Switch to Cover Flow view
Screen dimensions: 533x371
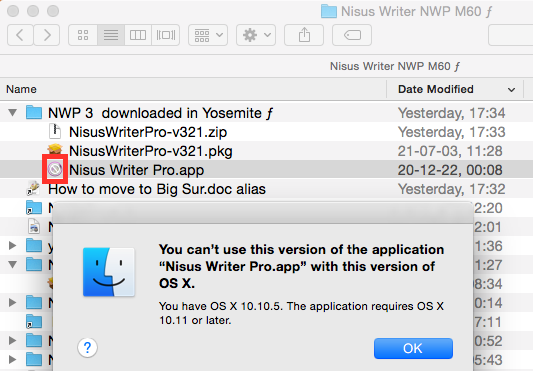166,35
